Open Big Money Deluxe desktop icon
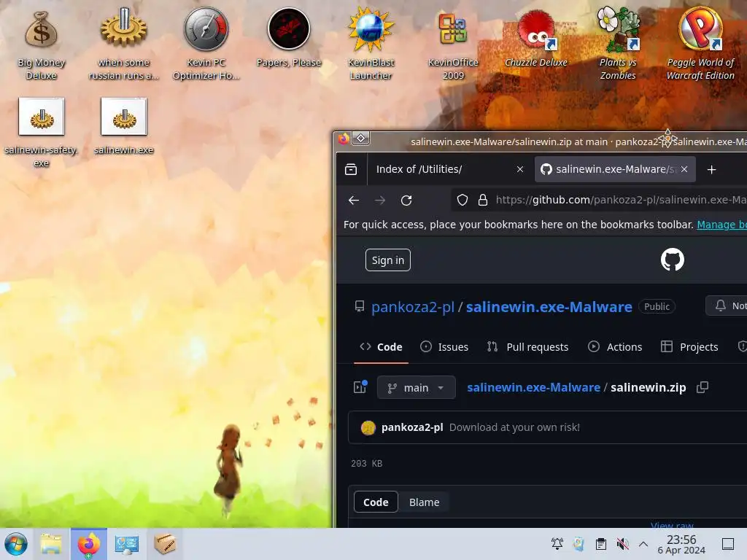Screen dimensions: 747x560 point(42,45)
